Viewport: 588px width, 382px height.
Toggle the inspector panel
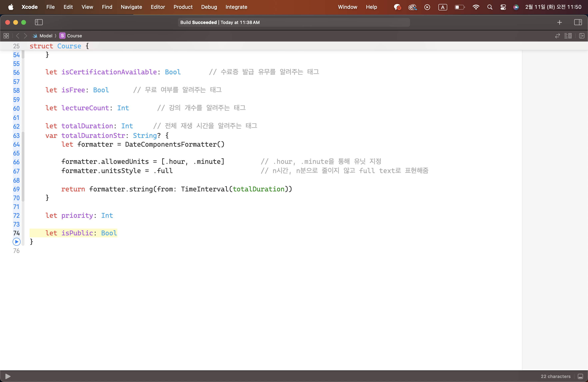pyautogui.click(x=578, y=22)
